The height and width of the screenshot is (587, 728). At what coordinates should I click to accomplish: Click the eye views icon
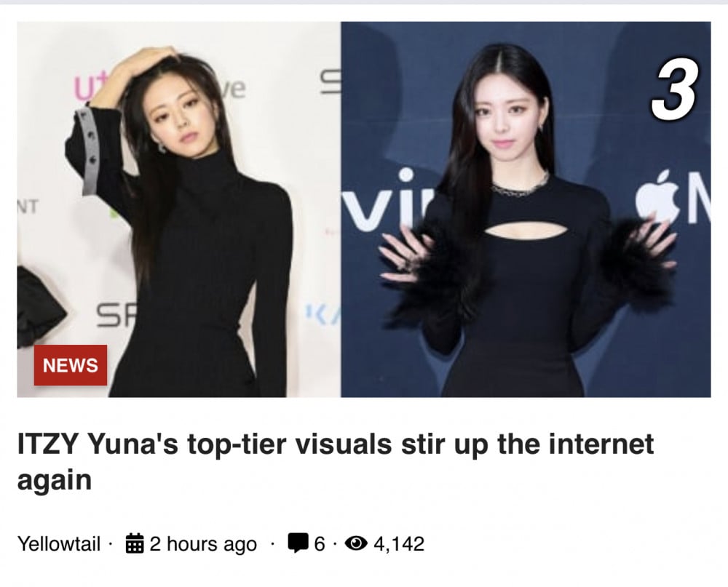click(356, 543)
